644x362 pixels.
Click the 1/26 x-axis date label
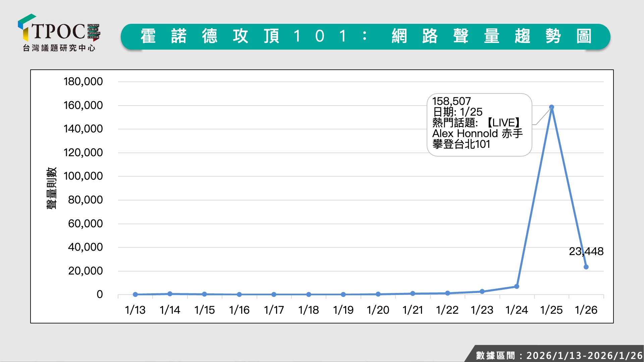pos(586,310)
